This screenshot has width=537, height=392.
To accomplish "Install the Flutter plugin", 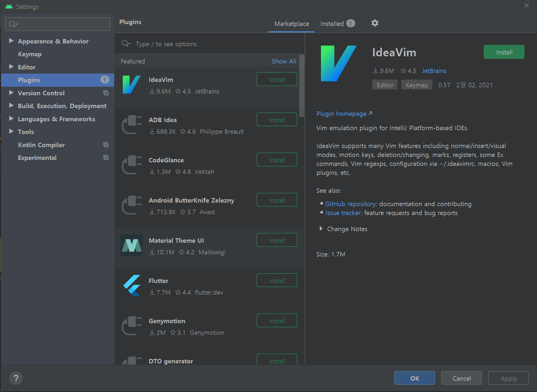I will click(277, 280).
